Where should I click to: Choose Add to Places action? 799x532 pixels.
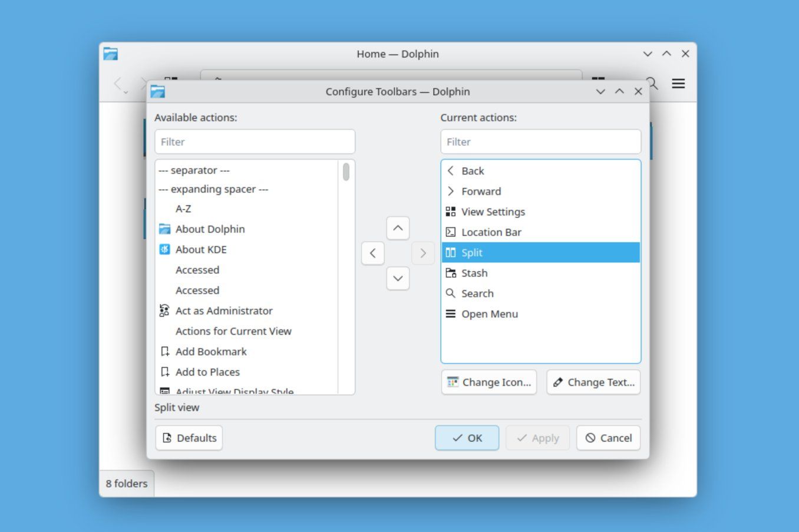247,372
